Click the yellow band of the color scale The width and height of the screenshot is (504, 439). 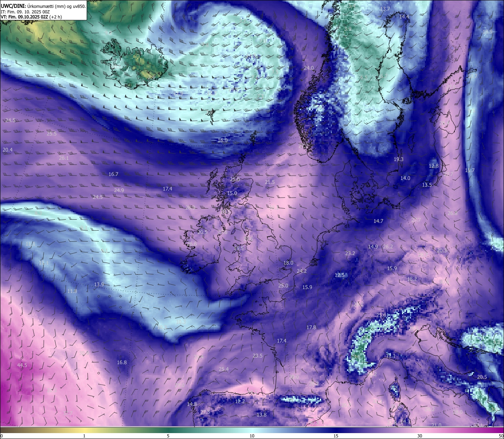(84, 430)
